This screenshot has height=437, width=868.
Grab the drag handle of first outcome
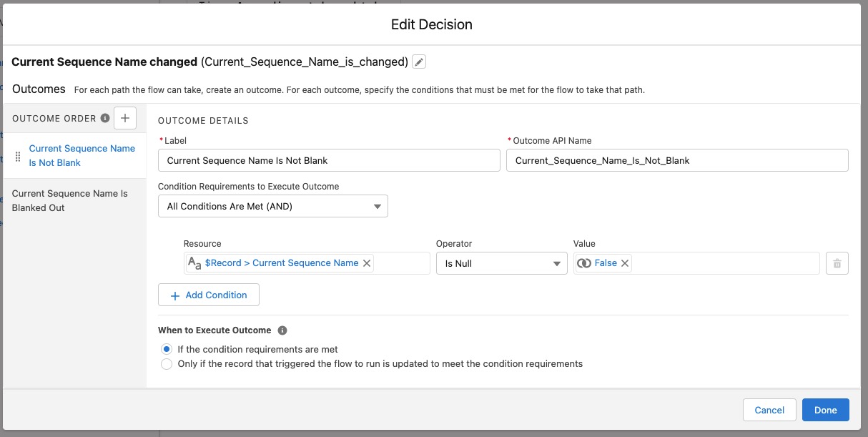(18, 156)
